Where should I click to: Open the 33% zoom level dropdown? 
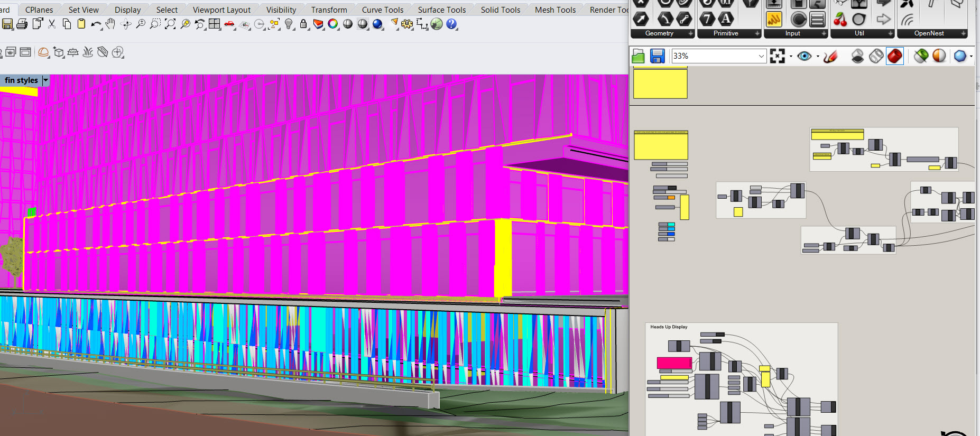click(x=761, y=56)
